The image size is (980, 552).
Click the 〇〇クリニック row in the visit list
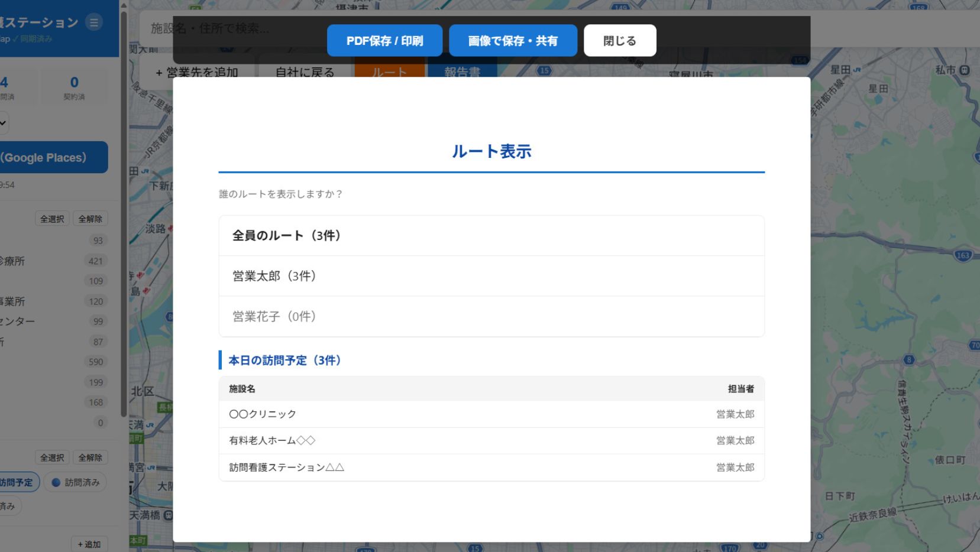pyautogui.click(x=491, y=414)
